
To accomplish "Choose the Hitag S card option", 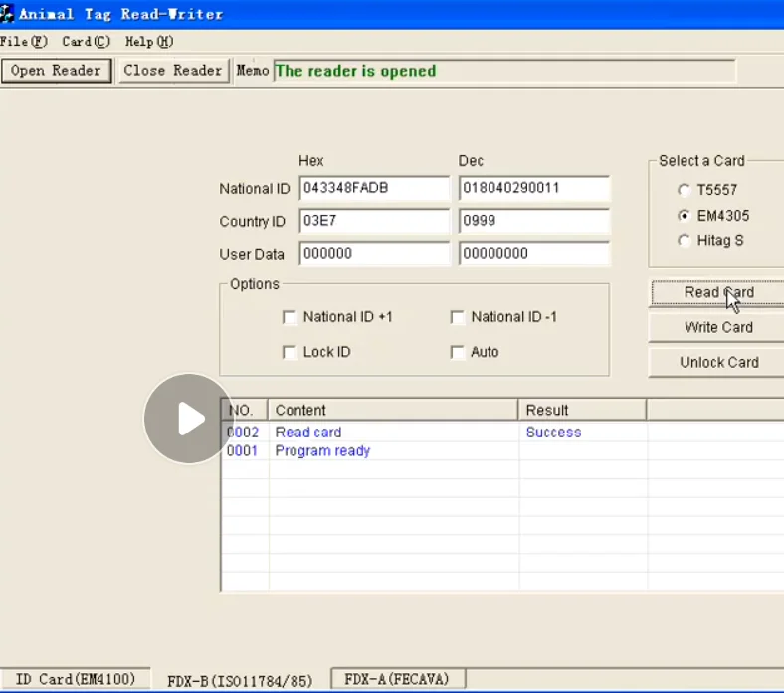I will pyautogui.click(x=684, y=240).
